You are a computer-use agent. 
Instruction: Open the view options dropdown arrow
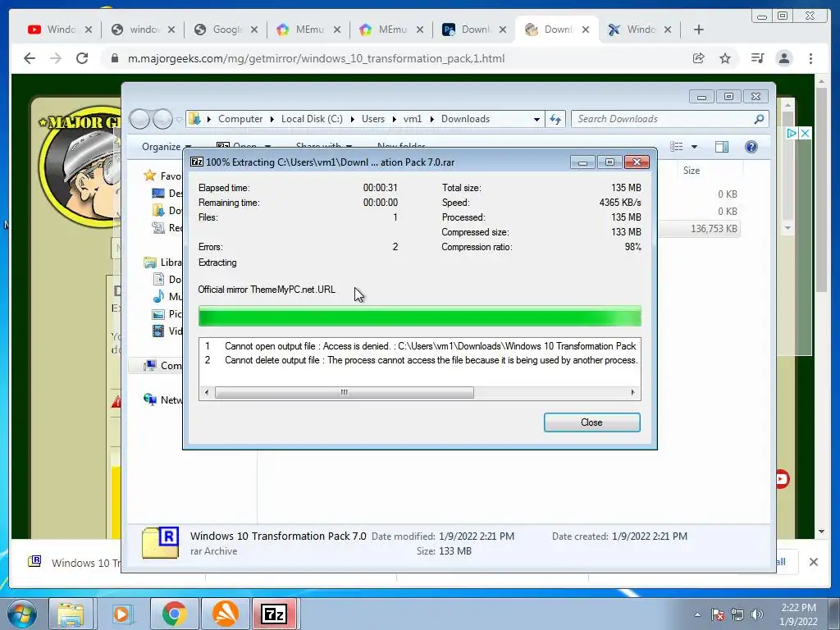coord(694,146)
